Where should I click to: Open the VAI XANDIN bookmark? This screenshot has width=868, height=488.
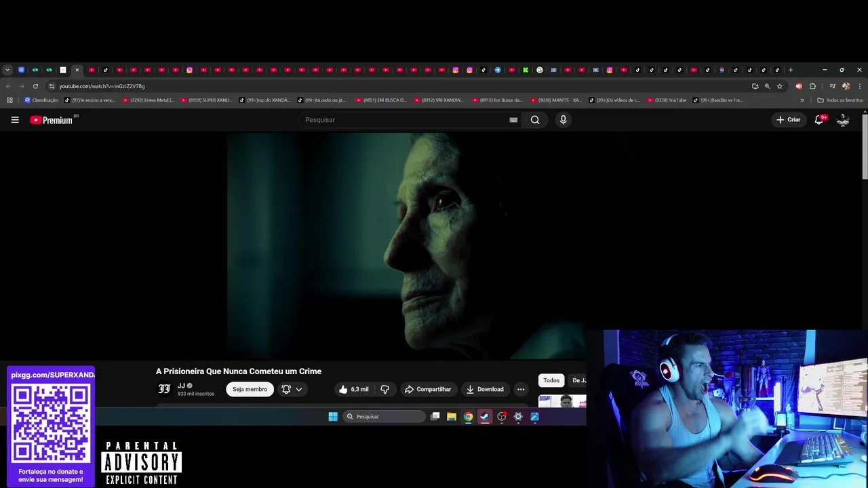click(x=439, y=100)
